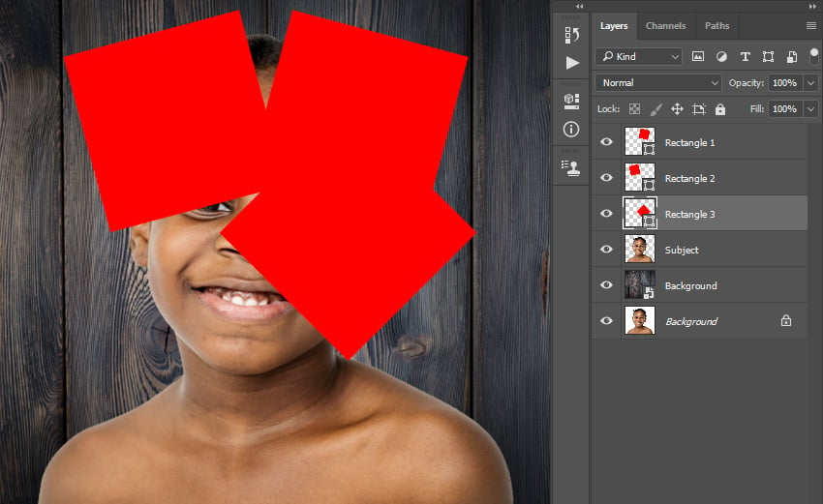
Task: Switch to the Paths tab
Action: 716,26
